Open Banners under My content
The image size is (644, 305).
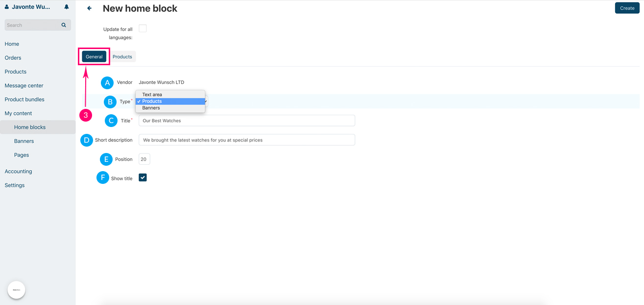point(24,141)
